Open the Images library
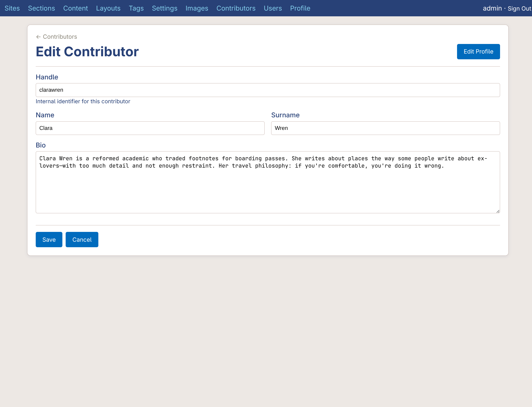Image resolution: width=532 pixels, height=407 pixels. (x=197, y=8)
